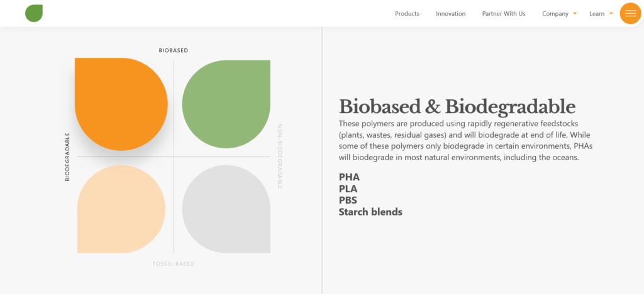
Task: Open the orange hamburger menu button
Action: tap(630, 13)
